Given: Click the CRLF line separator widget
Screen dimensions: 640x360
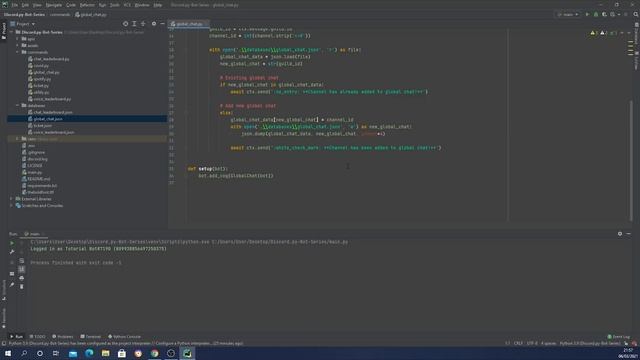Looking at the screenshot, I should tap(518, 344).
